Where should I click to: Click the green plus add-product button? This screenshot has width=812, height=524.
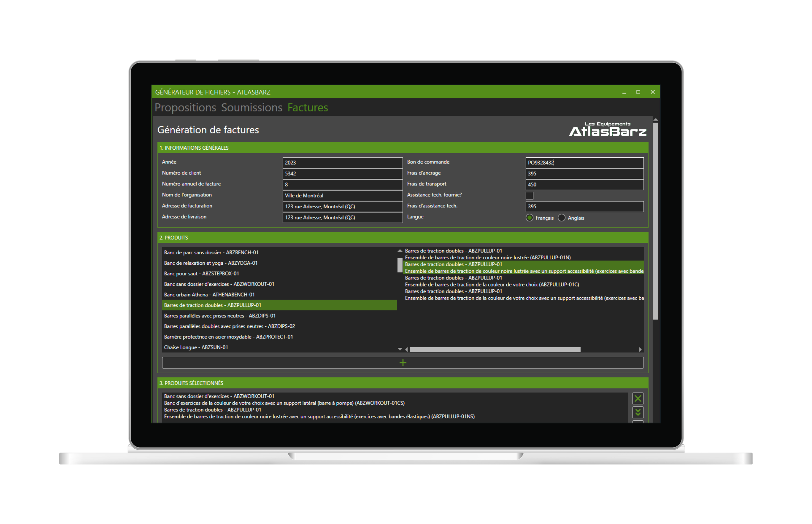402,363
